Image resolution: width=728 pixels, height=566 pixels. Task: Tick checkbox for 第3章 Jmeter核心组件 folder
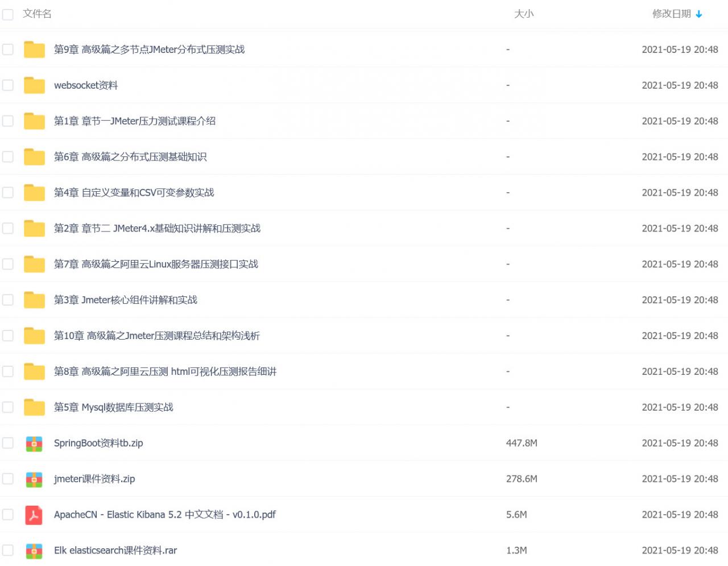pos(7,300)
